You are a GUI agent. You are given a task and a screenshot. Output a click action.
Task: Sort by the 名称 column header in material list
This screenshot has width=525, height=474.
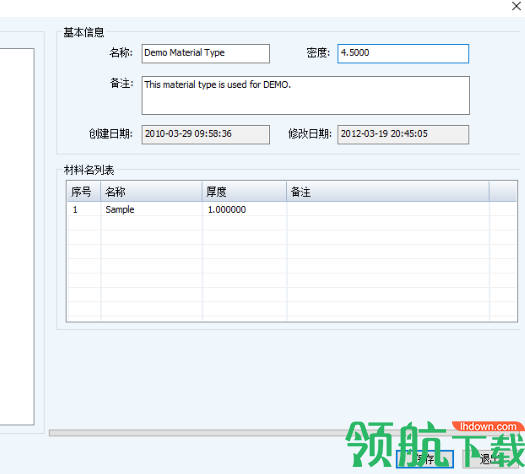pyautogui.click(x=151, y=192)
